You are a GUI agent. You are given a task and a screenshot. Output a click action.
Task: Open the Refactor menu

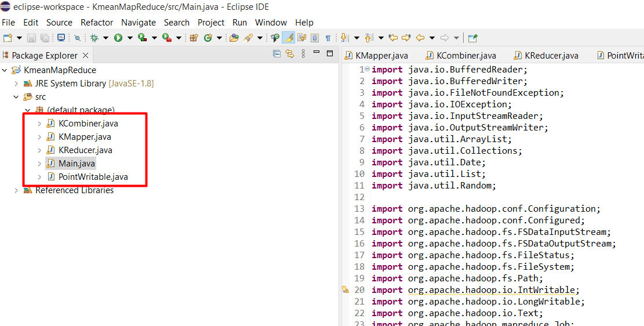(97, 22)
